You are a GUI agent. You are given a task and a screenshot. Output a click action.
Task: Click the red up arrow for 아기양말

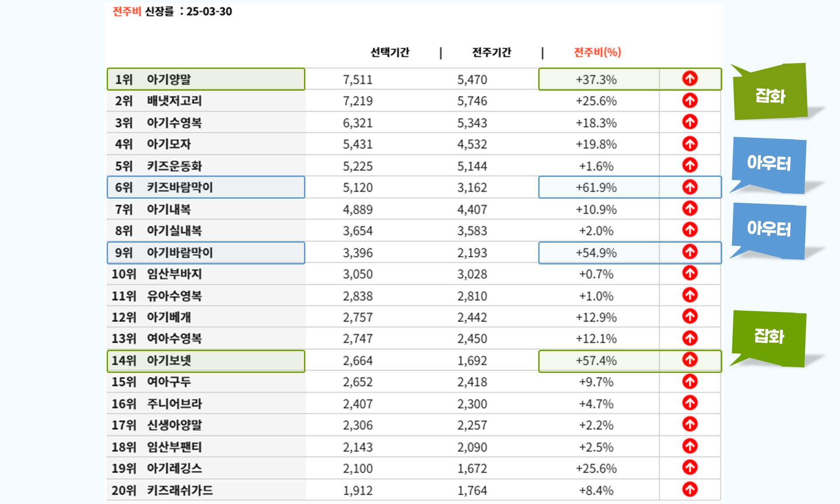689,79
